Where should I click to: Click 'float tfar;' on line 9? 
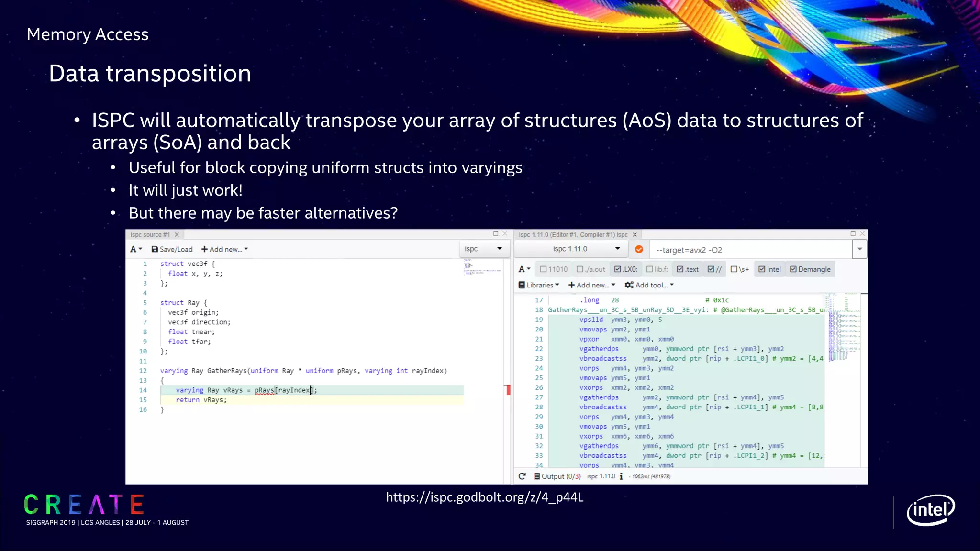[189, 342]
